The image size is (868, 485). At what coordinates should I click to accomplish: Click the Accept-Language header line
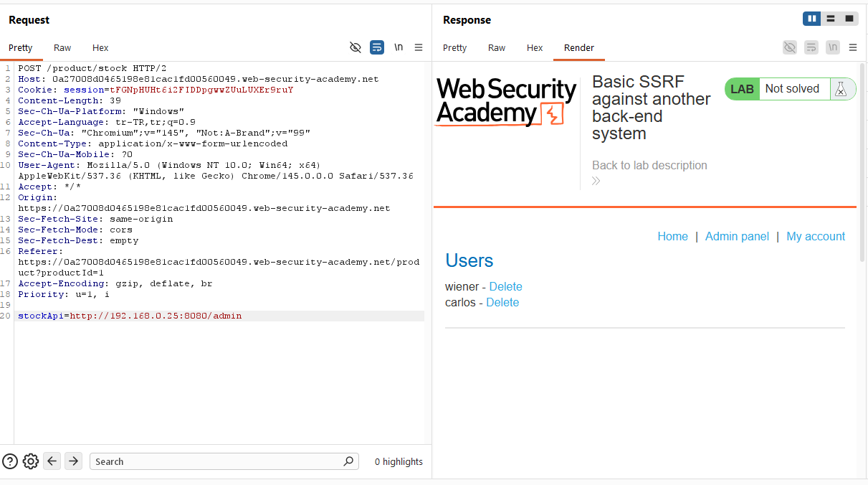click(107, 122)
